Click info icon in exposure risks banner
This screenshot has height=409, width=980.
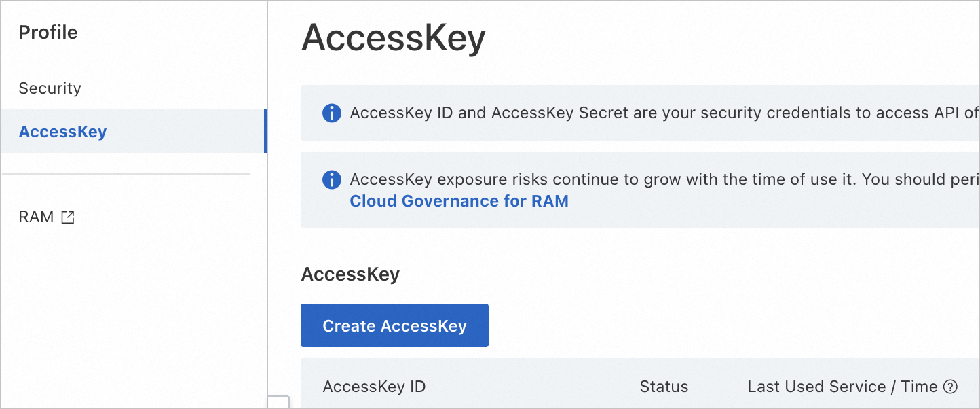331,179
